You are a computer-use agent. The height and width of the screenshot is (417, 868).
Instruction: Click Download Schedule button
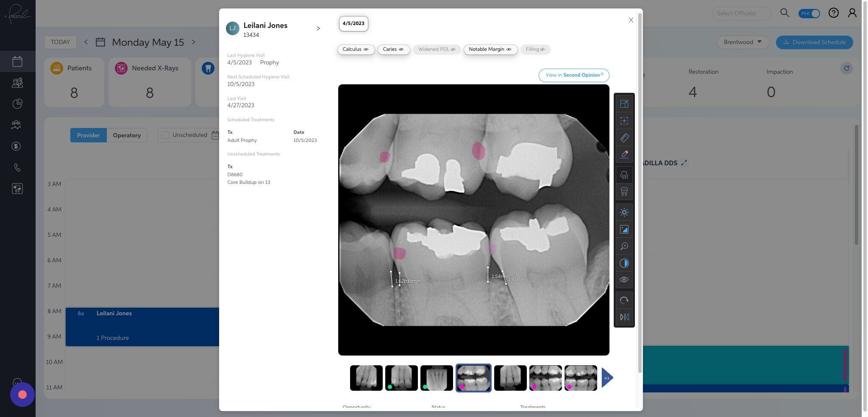pyautogui.click(x=814, y=42)
